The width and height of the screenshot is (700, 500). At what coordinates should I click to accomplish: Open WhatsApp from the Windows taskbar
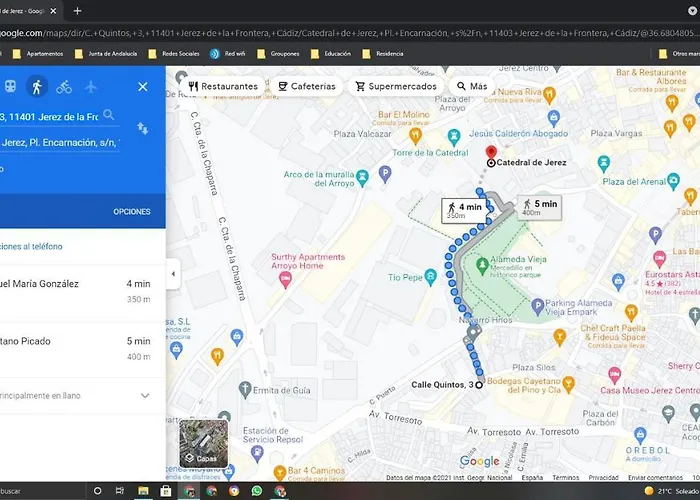(257, 491)
